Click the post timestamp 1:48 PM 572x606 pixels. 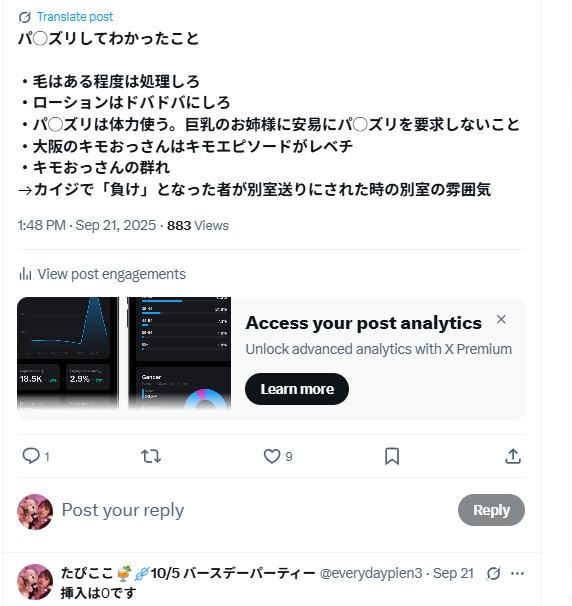click(x=41, y=225)
